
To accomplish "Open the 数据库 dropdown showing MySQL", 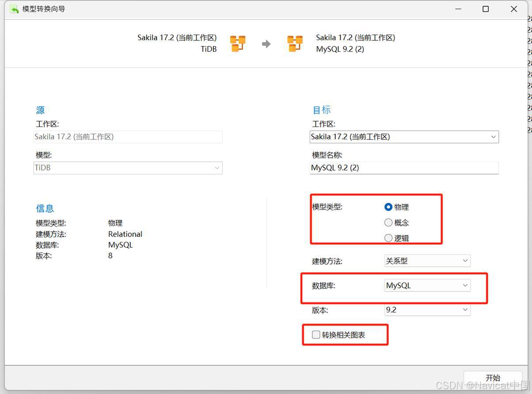I will click(x=427, y=286).
